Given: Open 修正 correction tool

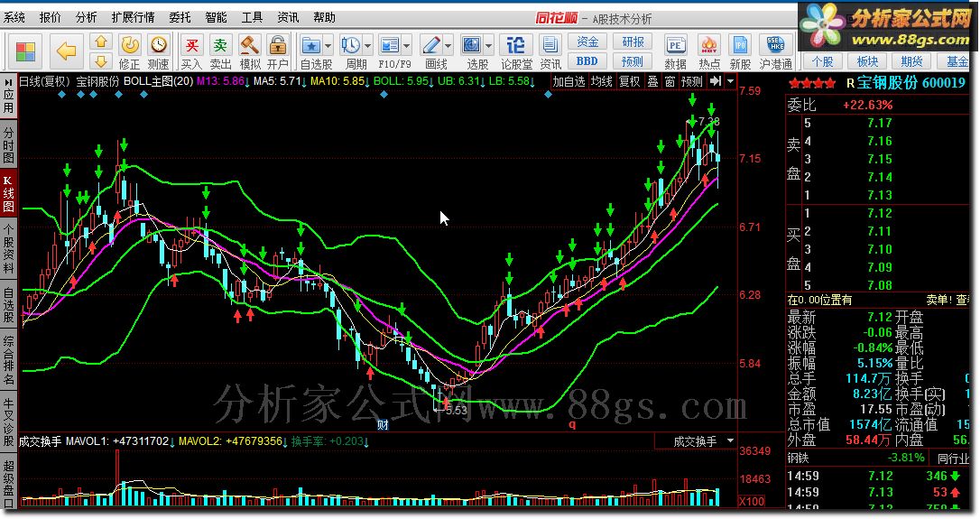Looking at the screenshot, I should coord(129,52).
